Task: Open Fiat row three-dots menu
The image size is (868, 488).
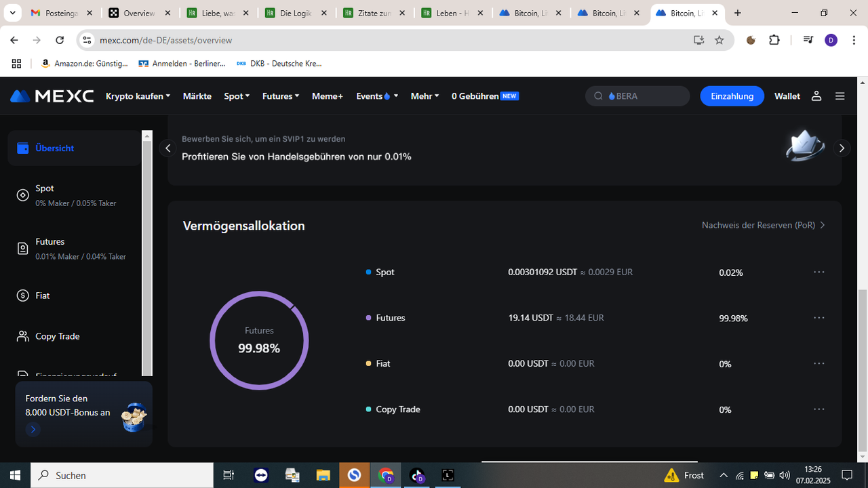Action: pyautogui.click(x=819, y=363)
